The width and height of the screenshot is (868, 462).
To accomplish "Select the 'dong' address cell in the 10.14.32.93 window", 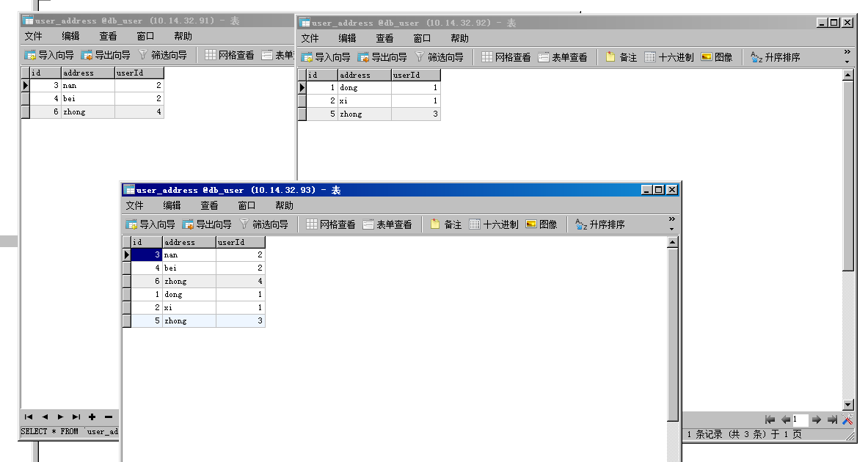I will point(189,294).
